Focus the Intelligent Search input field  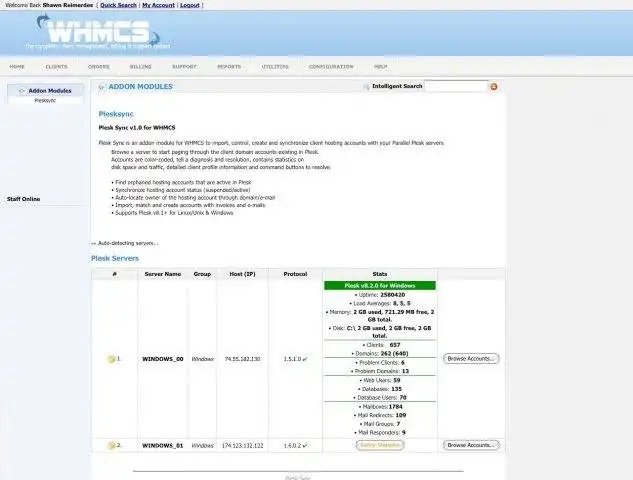coord(456,86)
